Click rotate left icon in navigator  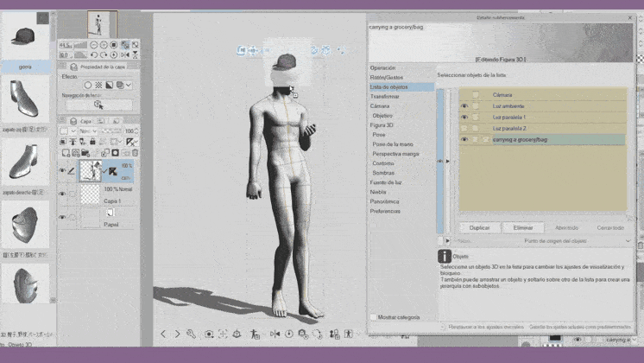pyautogui.click(x=93, y=54)
